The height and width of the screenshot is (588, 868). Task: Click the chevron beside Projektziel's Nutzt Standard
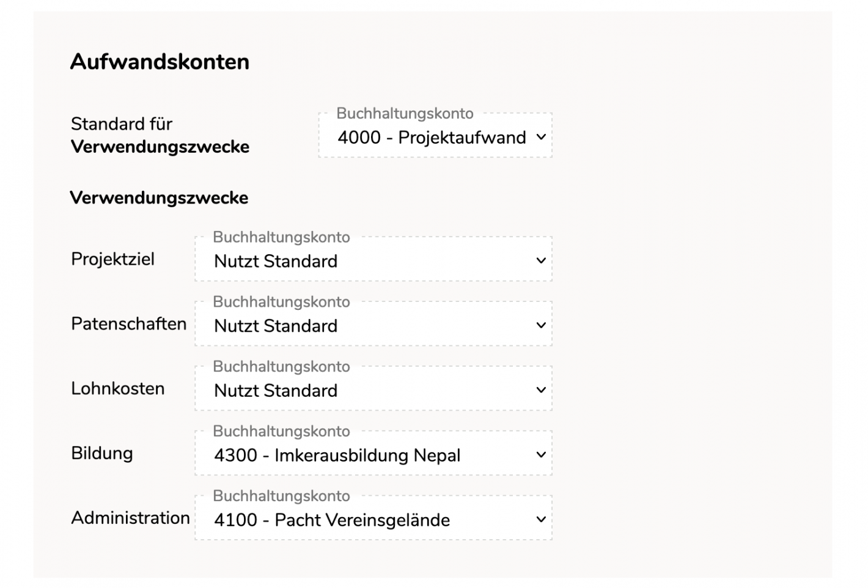coord(540,261)
